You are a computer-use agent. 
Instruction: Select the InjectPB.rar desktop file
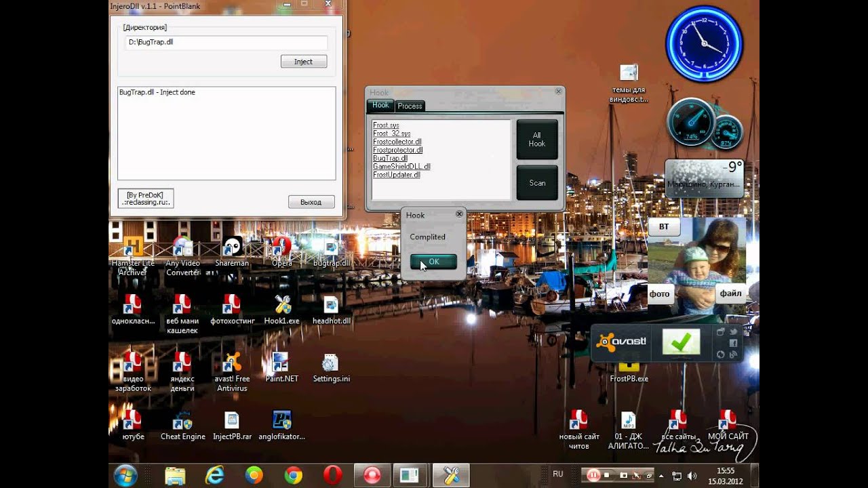click(x=232, y=426)
